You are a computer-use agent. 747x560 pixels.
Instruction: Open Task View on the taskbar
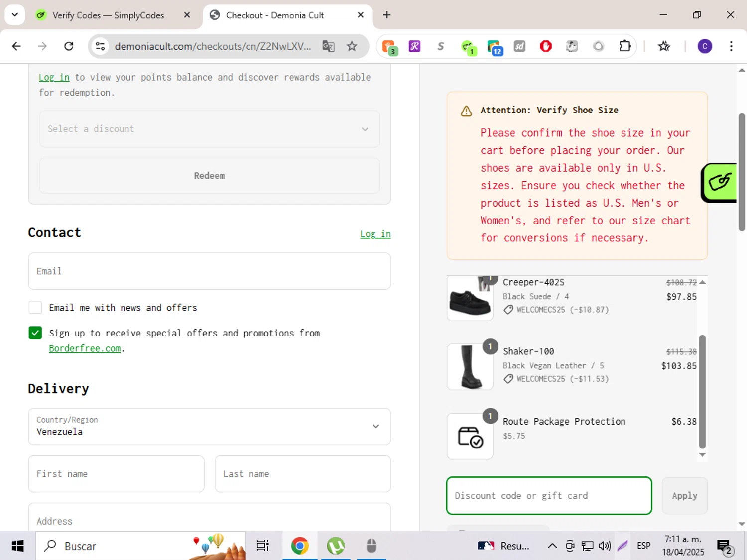point(262,546)
